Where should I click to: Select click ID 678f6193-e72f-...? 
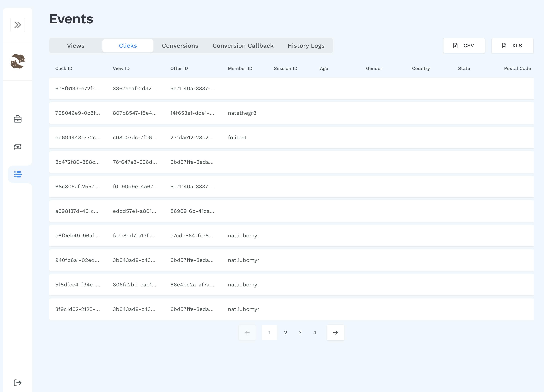[x=77, y=88]
